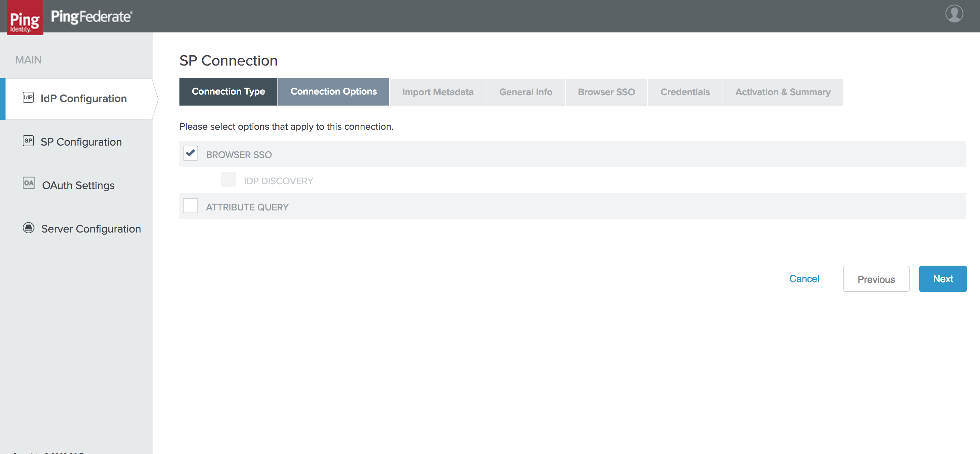Click the Cancel link
This screenshot has width=980, height=454.
point(804,279)
